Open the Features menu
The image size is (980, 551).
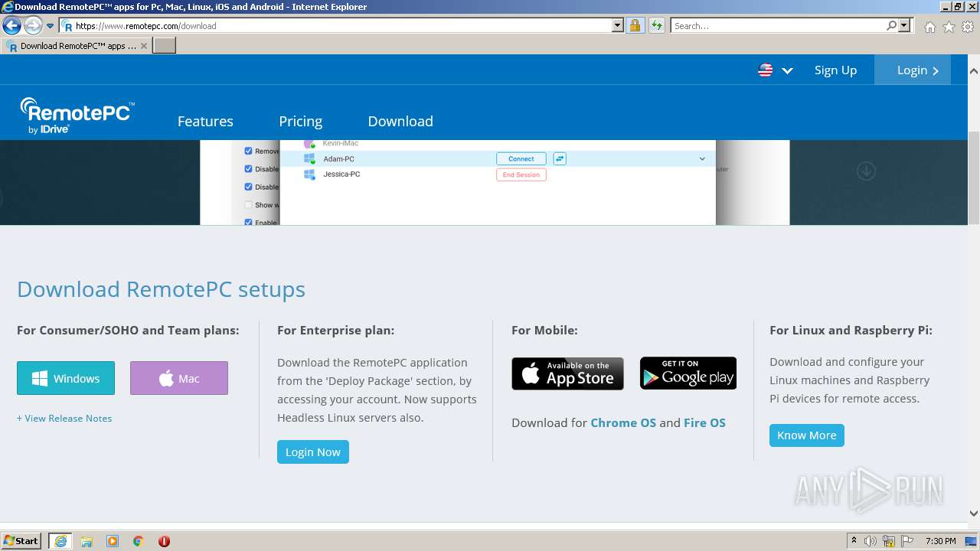point(205,121)
